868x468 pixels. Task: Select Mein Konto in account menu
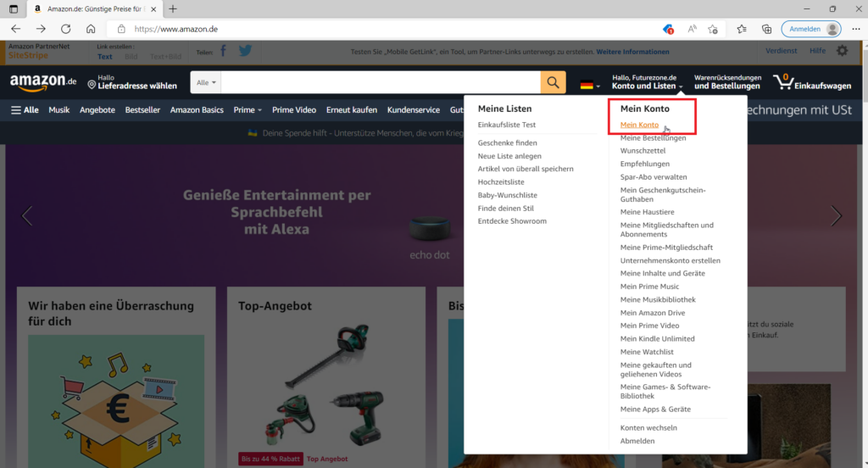coord(639,125)
